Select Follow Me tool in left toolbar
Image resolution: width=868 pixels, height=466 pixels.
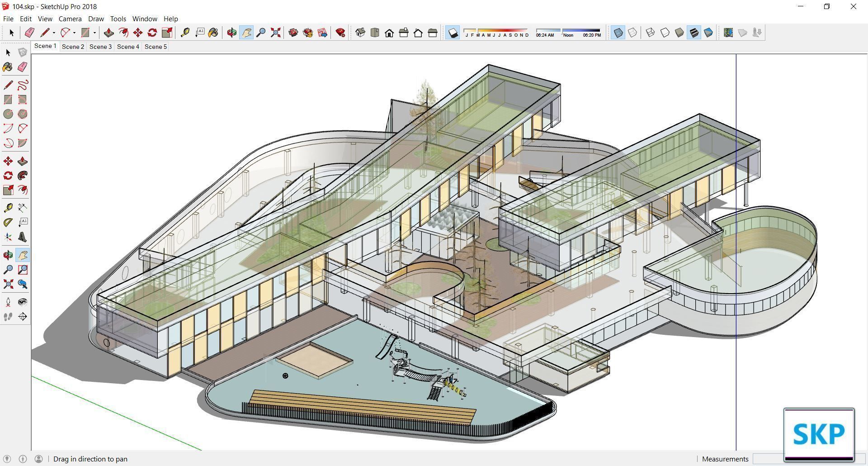tap(23, 176)
